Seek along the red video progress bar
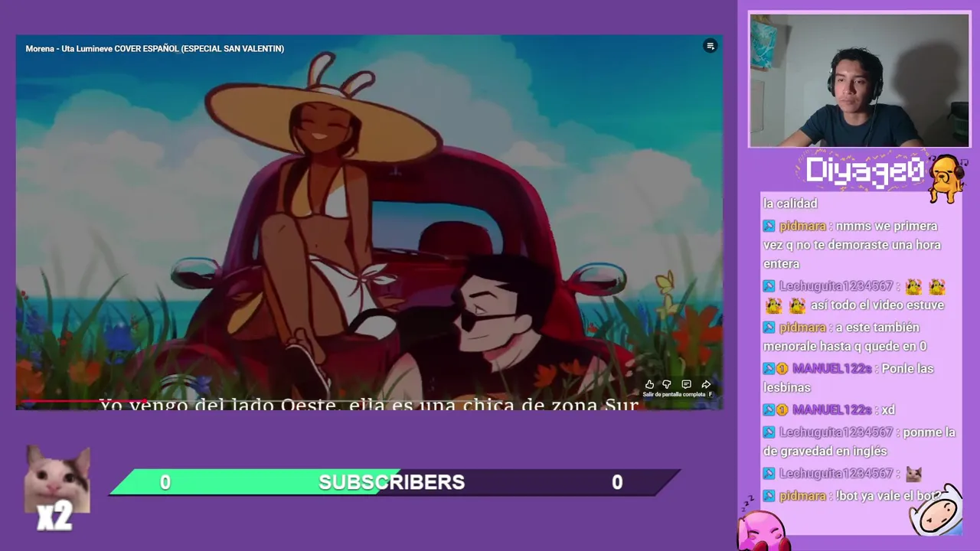This screenshot has width=980, height=551. (x=369, y=400)
